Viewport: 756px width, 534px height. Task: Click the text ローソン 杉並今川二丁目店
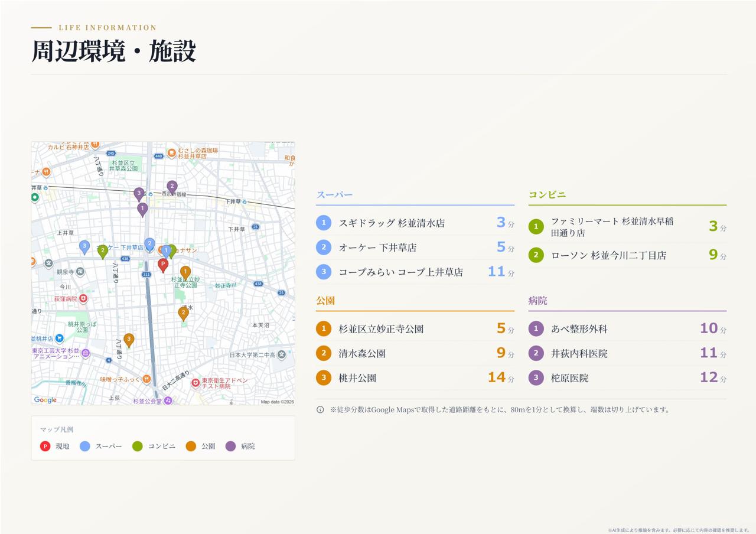[x=608, y=256]
